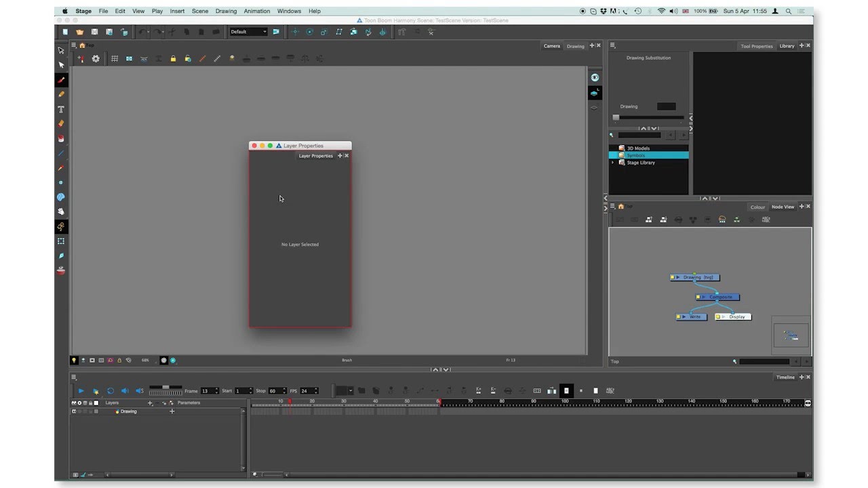This screenshot has height=488, width=868.
Task: Click the light bulb icon below Camera view
Action: 74,361
